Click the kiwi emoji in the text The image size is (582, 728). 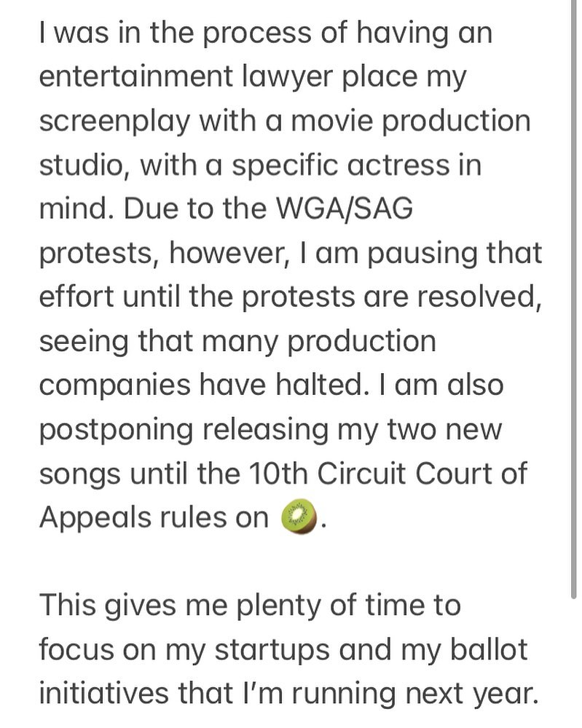click(300, 517)
